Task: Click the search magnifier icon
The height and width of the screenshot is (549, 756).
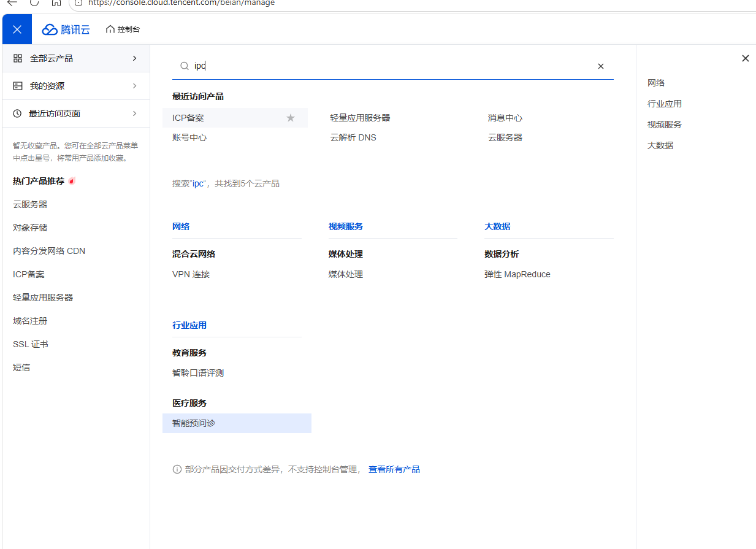Action: tap(184, 66)
